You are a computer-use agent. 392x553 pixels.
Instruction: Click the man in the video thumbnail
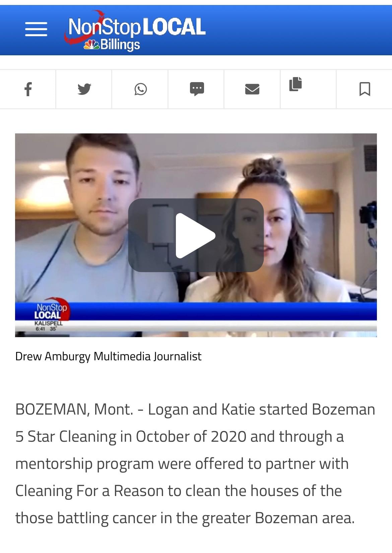pyautogui.click(x=97, y=228)
